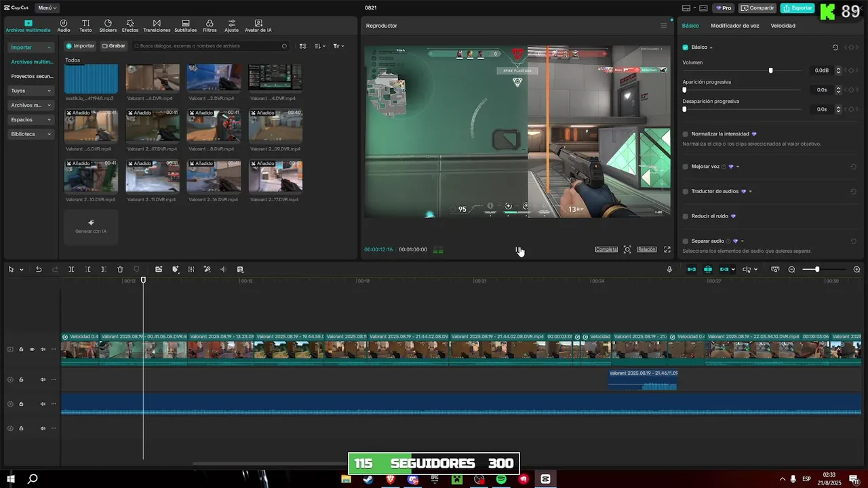Select the Archivos multimedia main tab
Screen dimensions: 868x488
point(28,26)
